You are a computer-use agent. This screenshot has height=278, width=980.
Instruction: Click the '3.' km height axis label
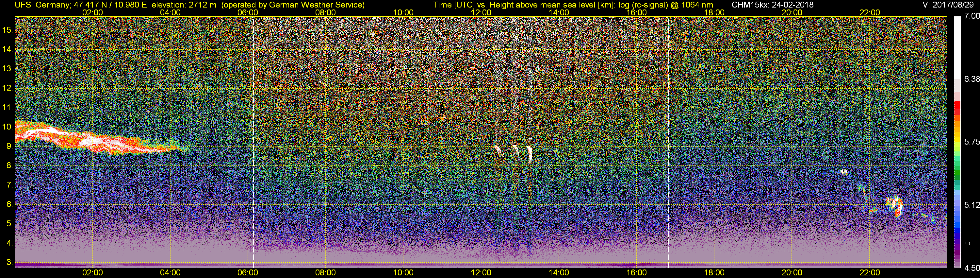(x=9, y=263)
